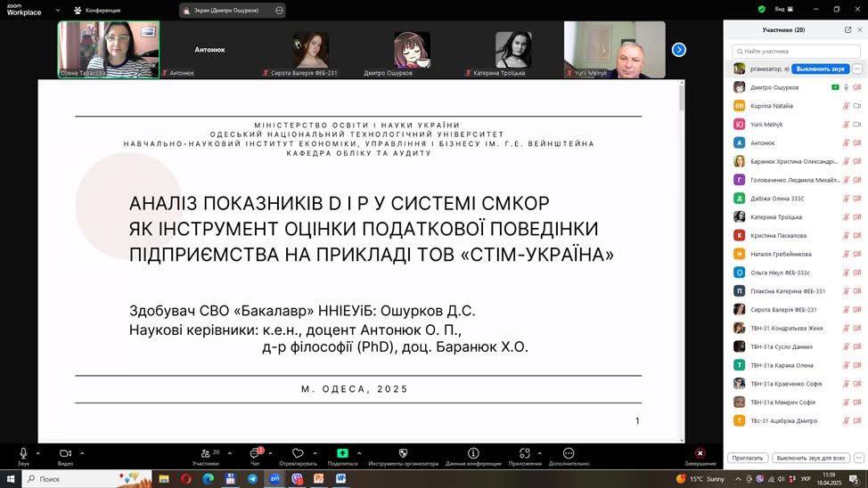The width and height of the screenshot is (868, 488).
Task: Open Инструменты организатора shield icon
Action: pyautogui.click(x=403, y=453)
